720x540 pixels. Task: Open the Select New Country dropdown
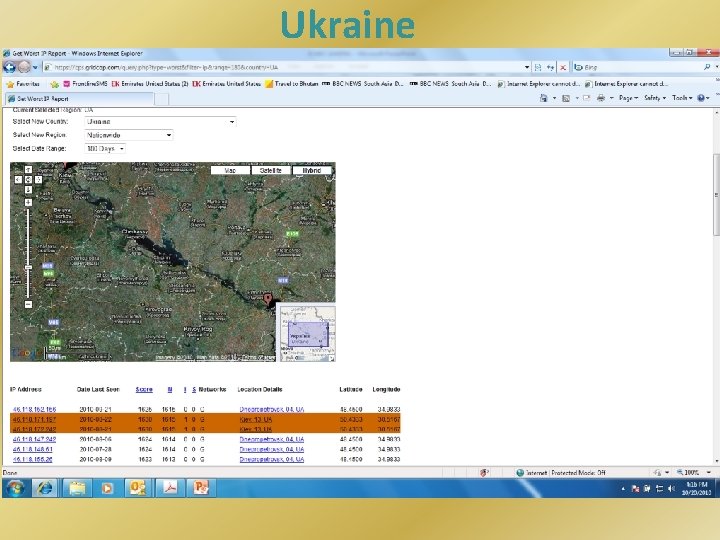coord(160,122)
